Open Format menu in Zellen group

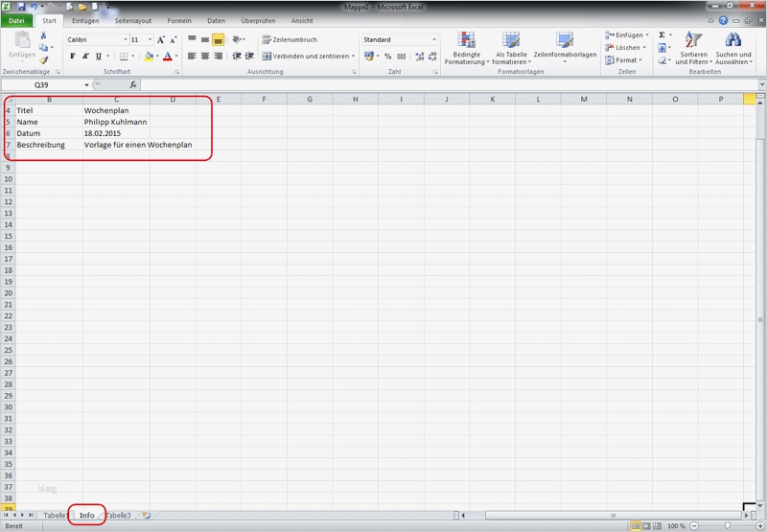tap(623, 60)
